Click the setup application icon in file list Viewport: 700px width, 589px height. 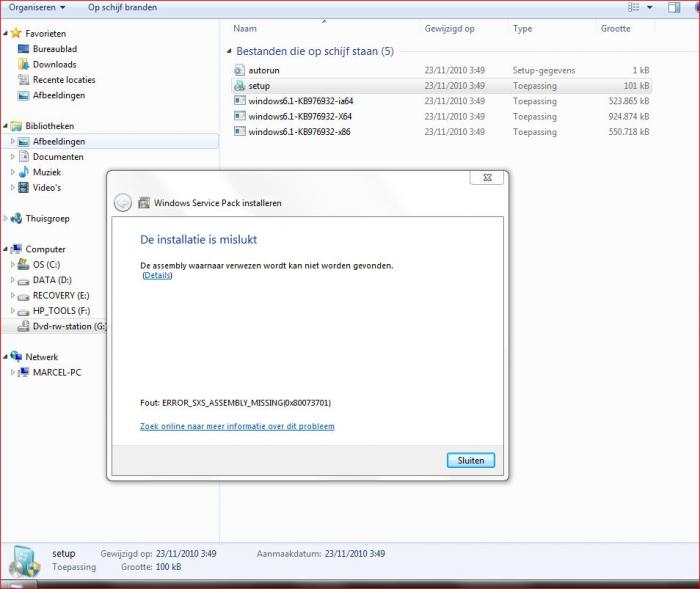[x=240, y=86]
